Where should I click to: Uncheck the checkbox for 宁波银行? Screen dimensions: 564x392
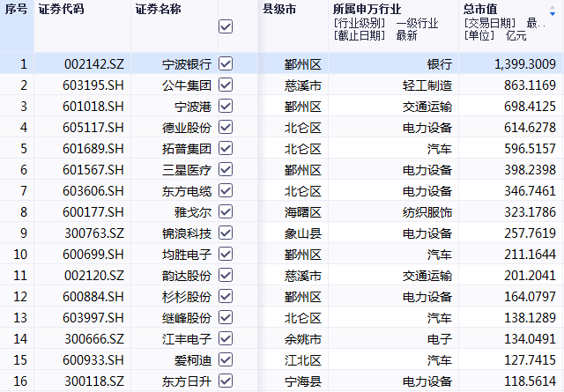point(226,64)
